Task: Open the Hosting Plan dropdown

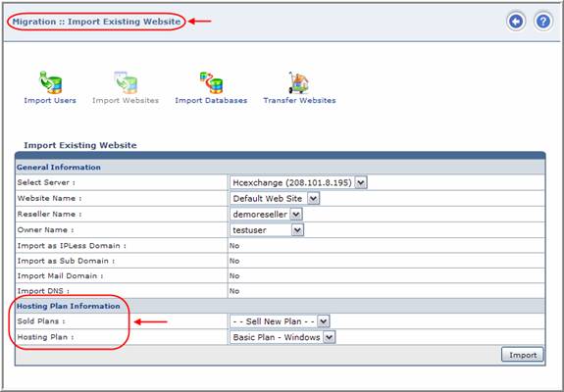Action: (282, 337)
